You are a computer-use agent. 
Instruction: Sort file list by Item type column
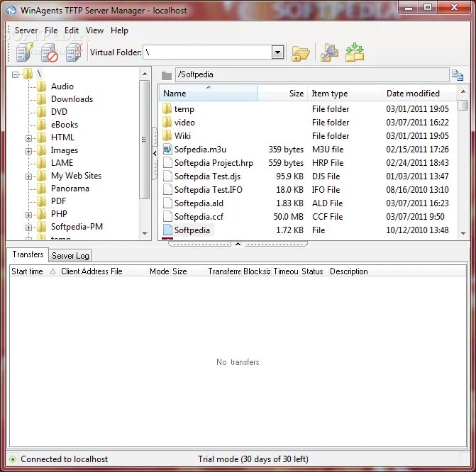tap(345, 93)
